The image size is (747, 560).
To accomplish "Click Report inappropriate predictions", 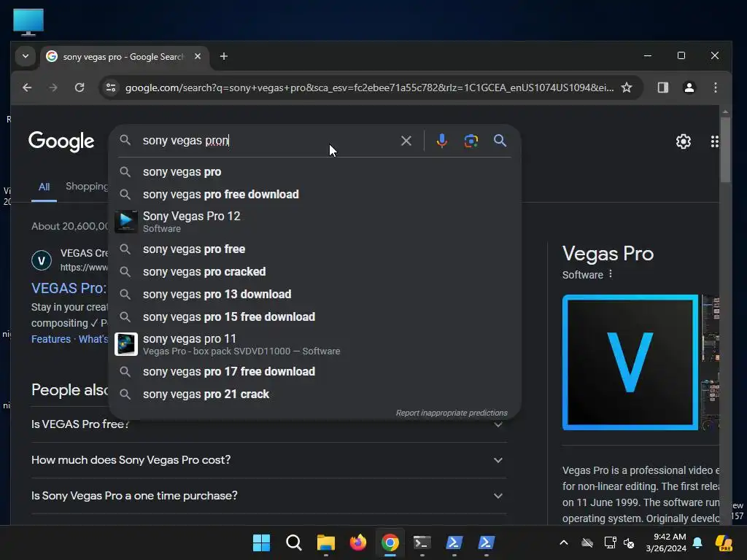I will [451, 413].
